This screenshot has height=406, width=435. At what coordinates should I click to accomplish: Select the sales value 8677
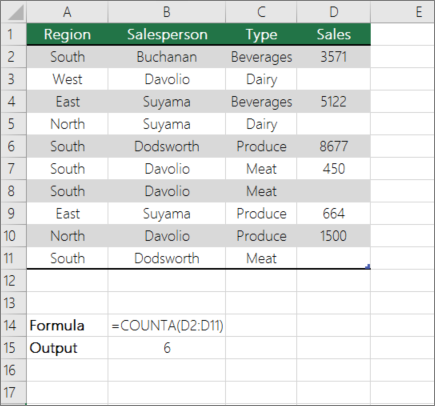[334, 146]
